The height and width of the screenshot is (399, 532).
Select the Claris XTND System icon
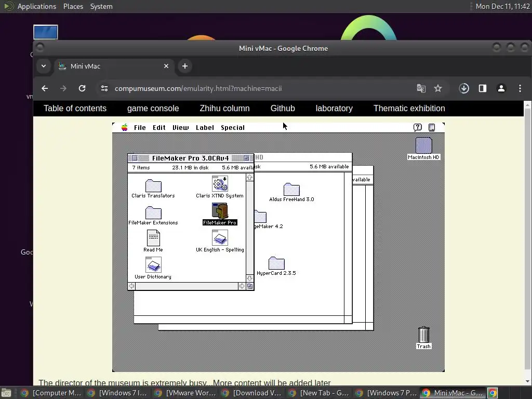220,184
